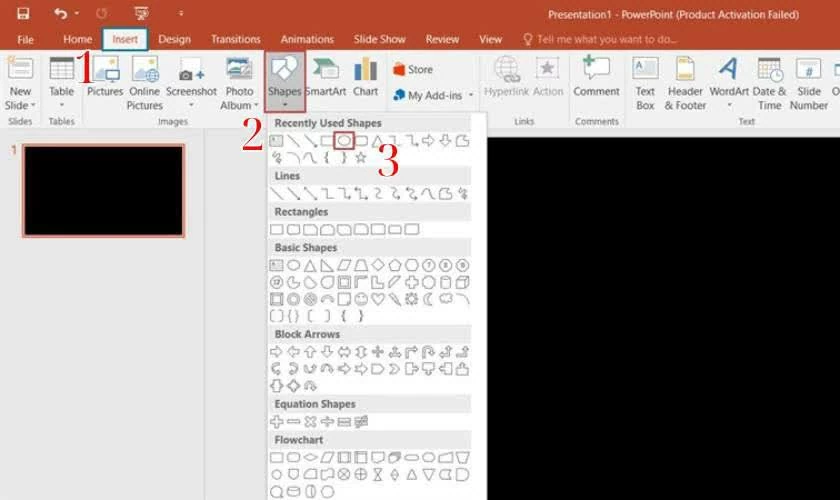The height and width of the screenshot is (500, 840).
Task: Add a Comment from the ribbon
Action: [x=596, y=77]
